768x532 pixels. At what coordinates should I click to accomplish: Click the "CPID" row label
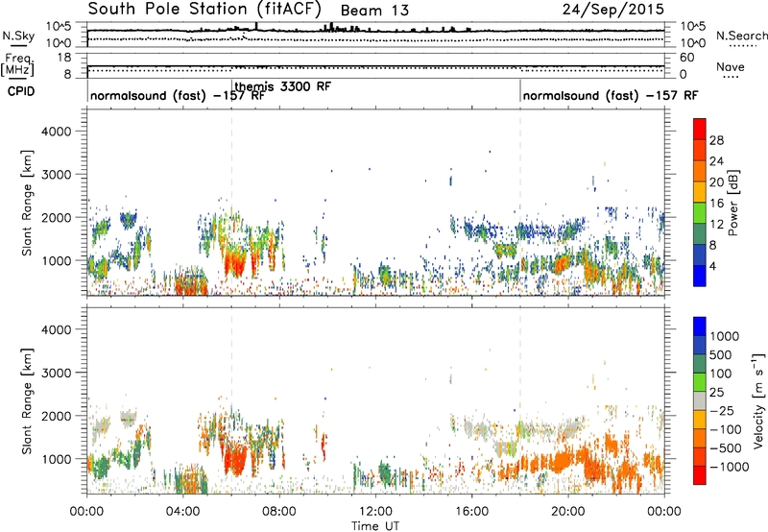(20, 91)
